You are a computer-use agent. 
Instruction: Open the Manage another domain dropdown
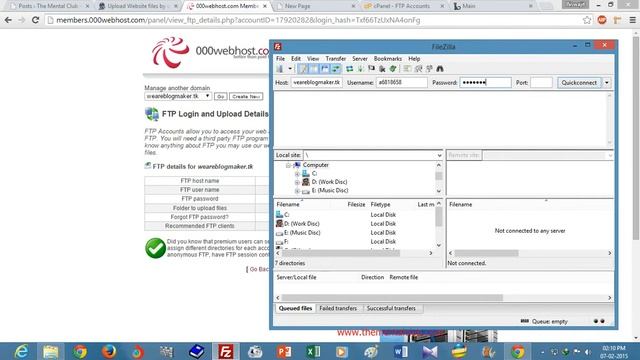pyautogui.click(x=178, y=96)
